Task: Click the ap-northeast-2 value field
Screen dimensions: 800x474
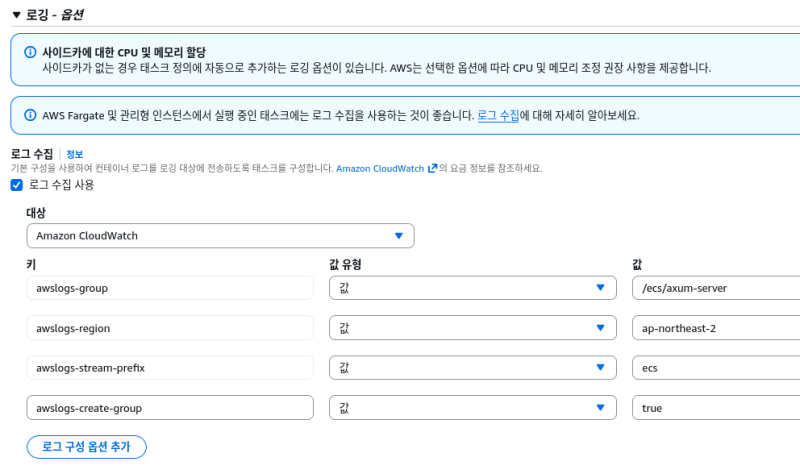Action: pos(716,328)
